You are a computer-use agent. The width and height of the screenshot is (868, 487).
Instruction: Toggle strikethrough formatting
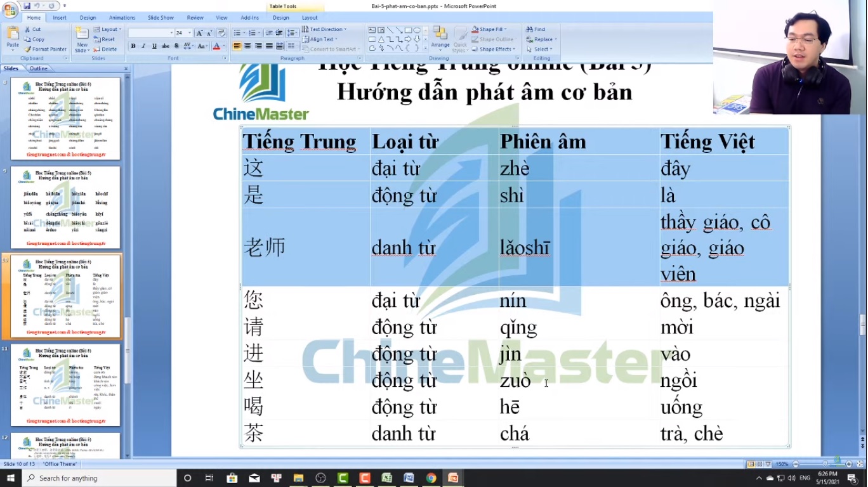(166, 46)
